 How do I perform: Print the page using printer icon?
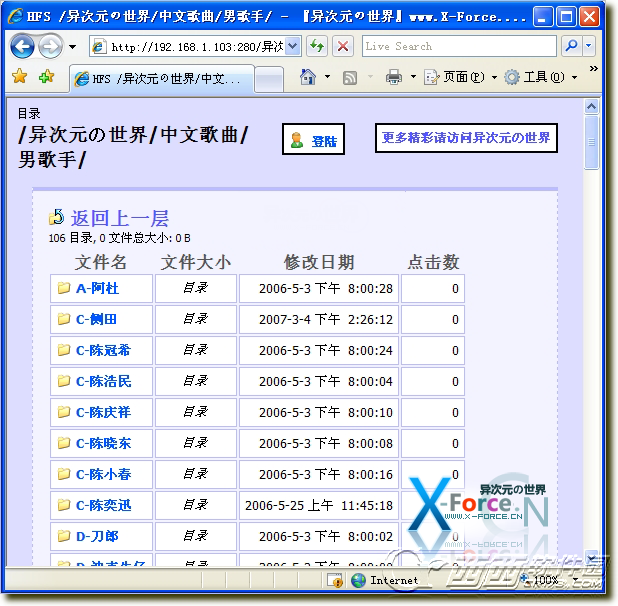click(394, 77)
